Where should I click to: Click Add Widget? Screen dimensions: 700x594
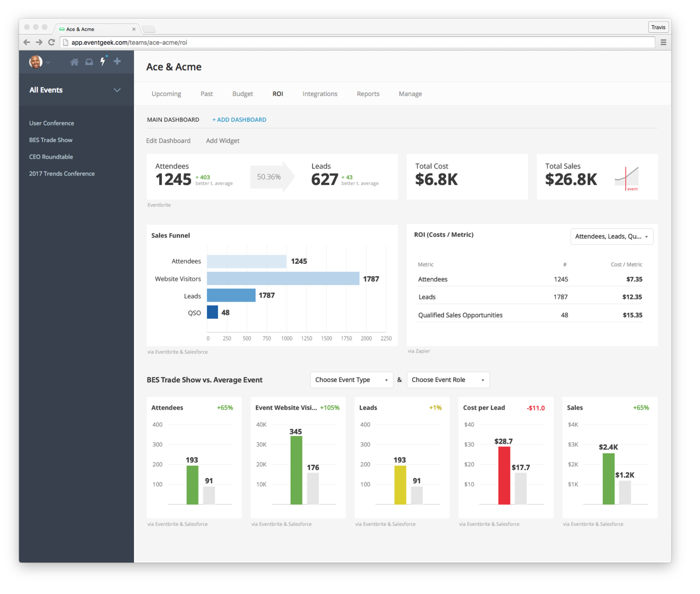click(x=223, y=141)
